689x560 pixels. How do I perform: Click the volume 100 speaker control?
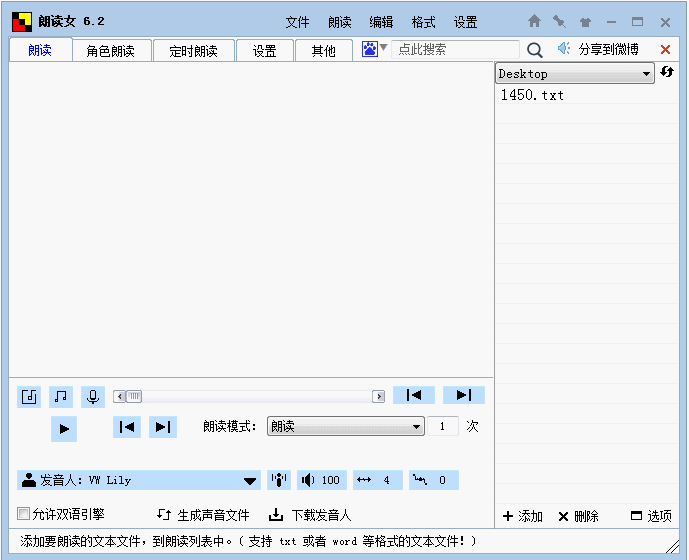[x=321, y=480]
